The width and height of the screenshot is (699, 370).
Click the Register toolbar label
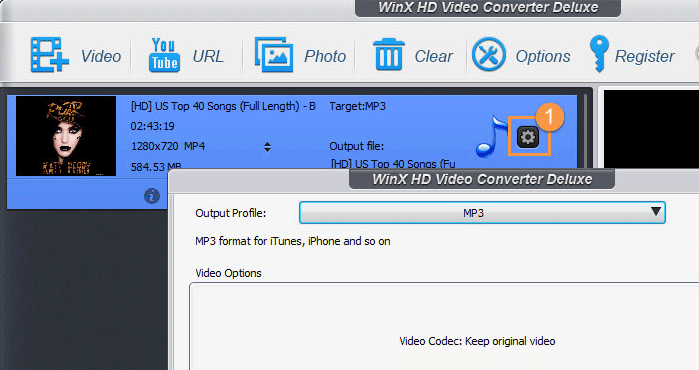[x=644, y=57]
